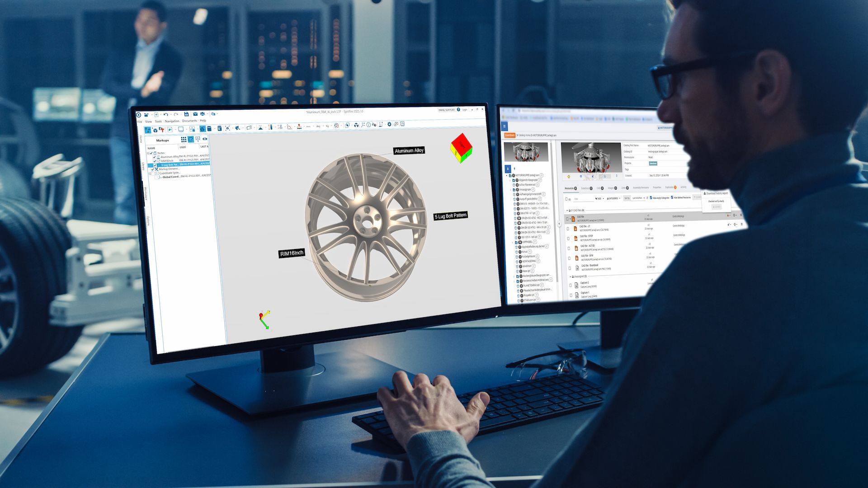Click the orange Coordinate button in the breadcrumb
The image size is (868, 488).
pyautogui.click(x=510, y=135)
